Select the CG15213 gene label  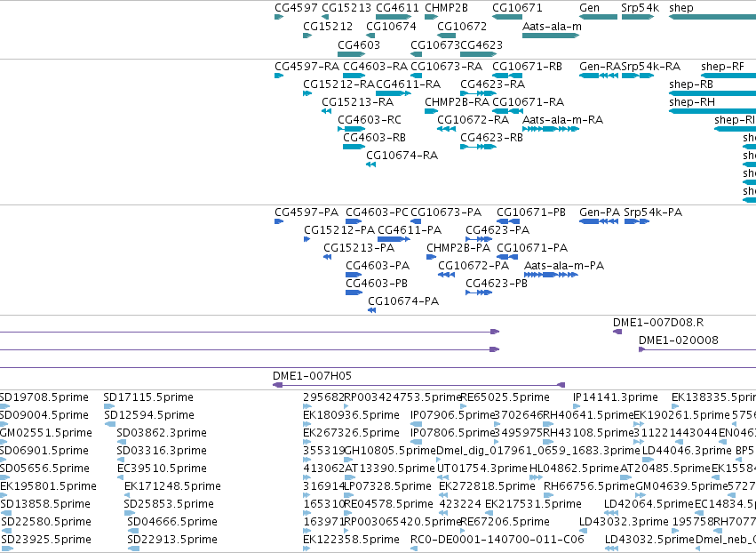pos(346,8)
